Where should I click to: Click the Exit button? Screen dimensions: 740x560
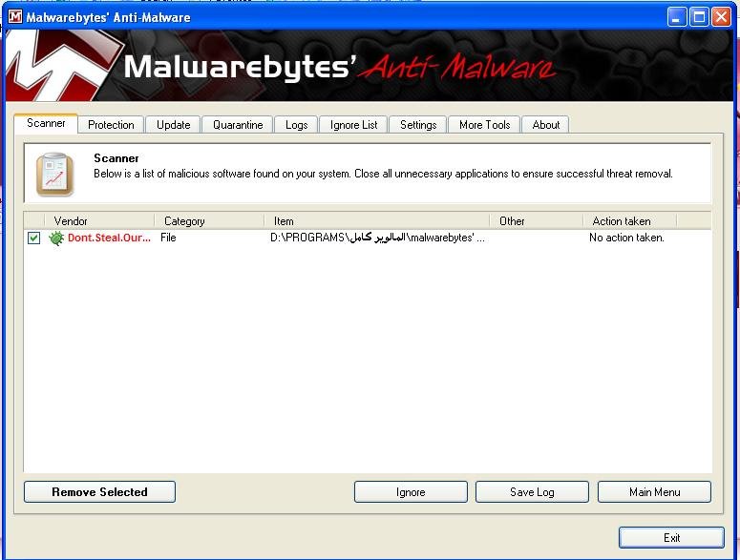[671, 537]
